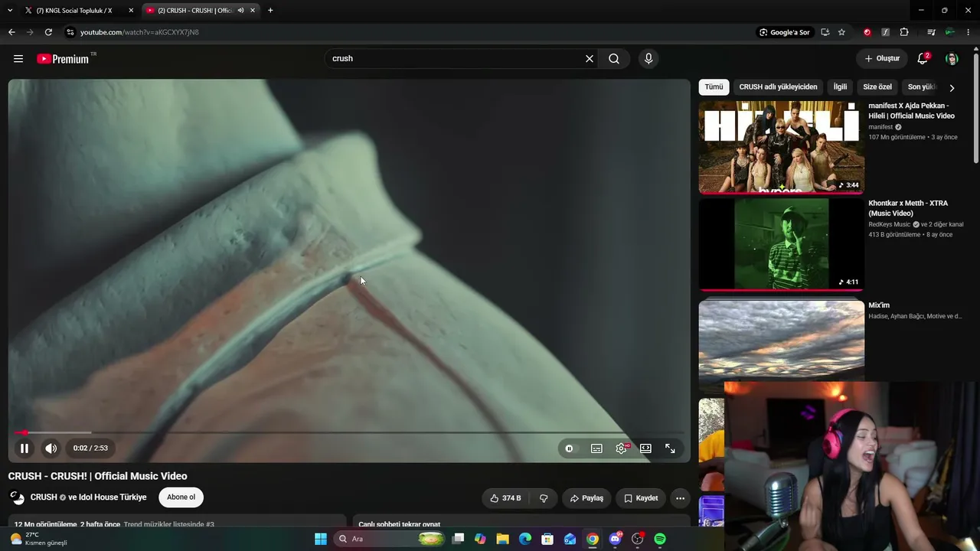Install the app from the address bar
The image size is (980, 551).
pyautogui.click(x=825, y=32)
